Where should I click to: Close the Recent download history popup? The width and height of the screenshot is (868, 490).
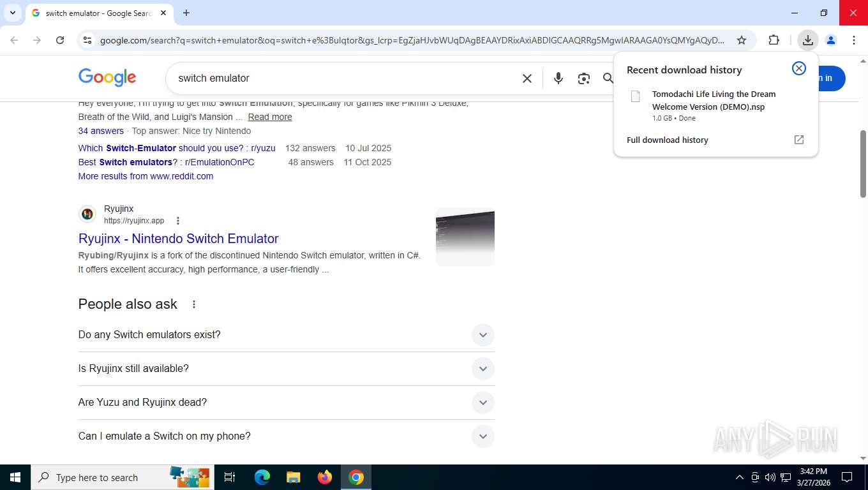799,68
